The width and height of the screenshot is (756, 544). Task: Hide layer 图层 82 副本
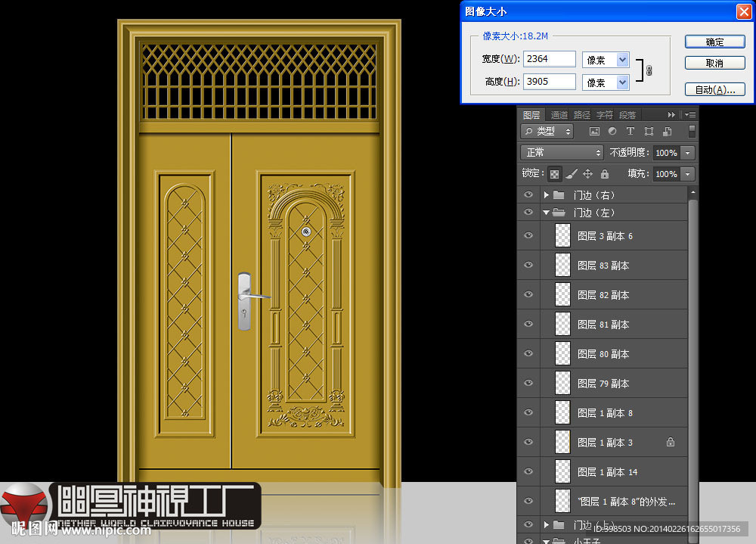coord(528,294)
